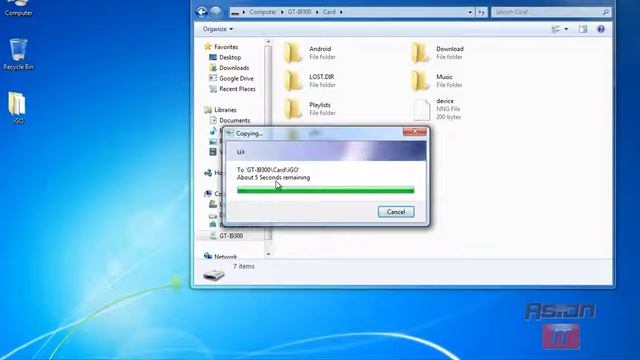Toggle the preview pane icon
The width and height of the screenshot is (640, 360).
583,29
